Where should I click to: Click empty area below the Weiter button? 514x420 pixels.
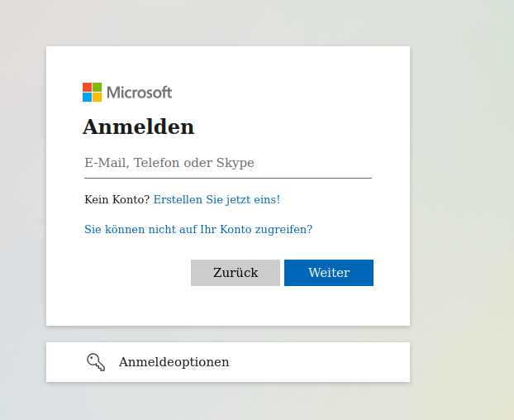329,306
